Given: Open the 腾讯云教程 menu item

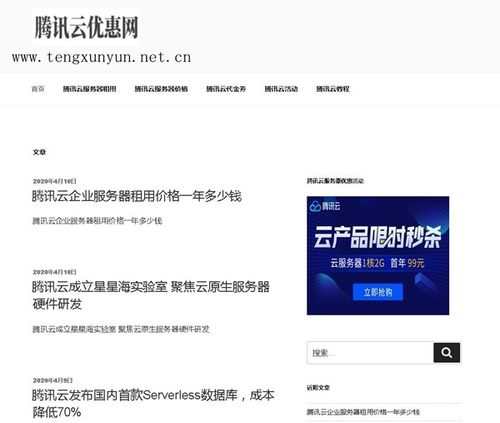Looking at the screenshot, I should coord(333,89).
